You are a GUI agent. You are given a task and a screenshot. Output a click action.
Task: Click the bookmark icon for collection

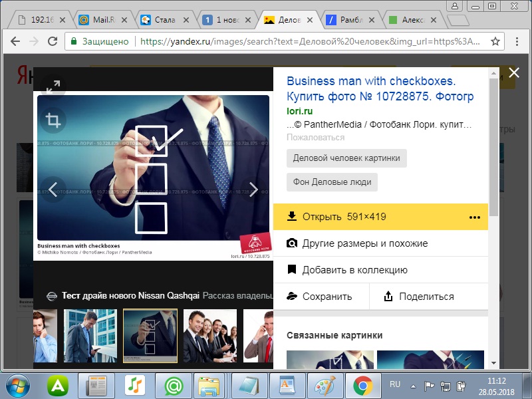pos(291,269)
